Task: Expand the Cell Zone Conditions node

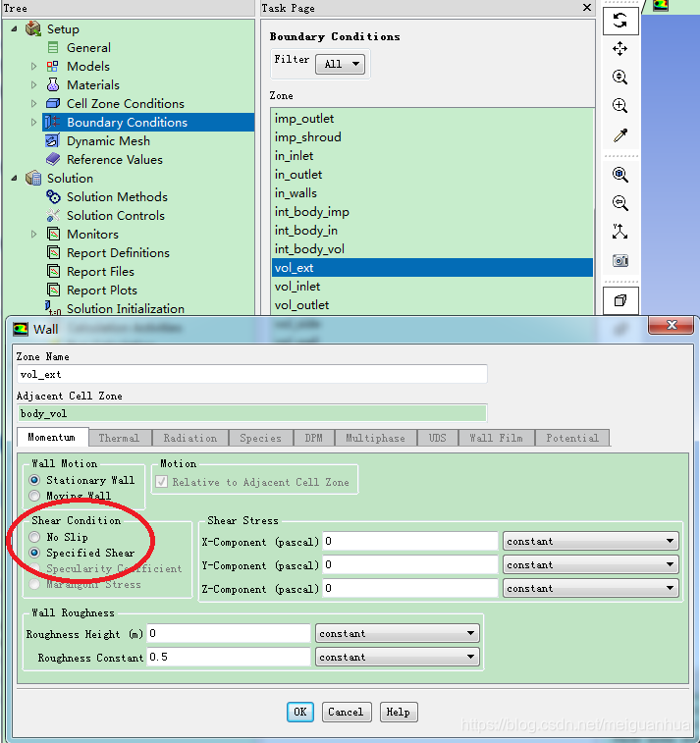Action: point(33,103)
